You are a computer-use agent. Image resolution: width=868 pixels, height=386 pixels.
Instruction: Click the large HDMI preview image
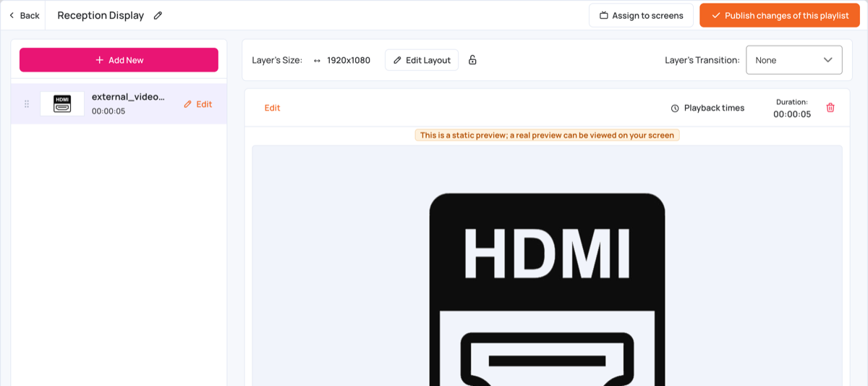547,266
